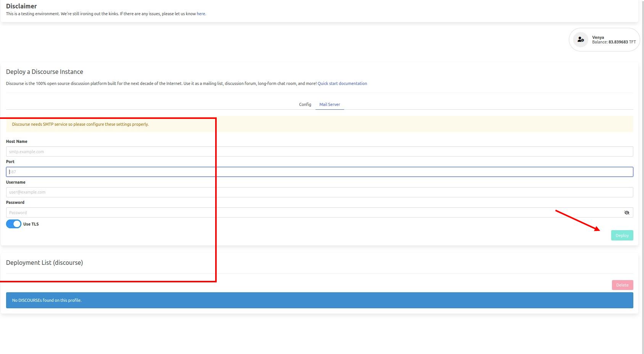Select the Mail Server tab

point(330,104)
